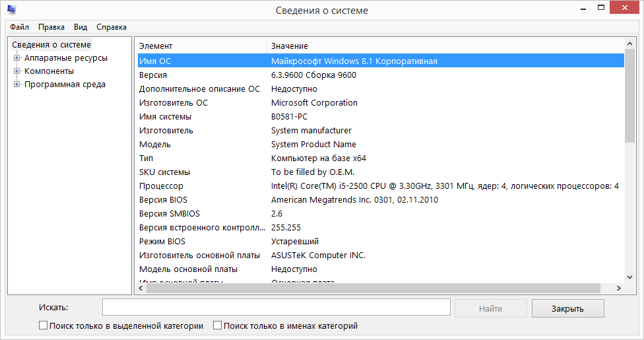Select the Версия row
This screenshot has height=340, width=644.
[381, 75]
